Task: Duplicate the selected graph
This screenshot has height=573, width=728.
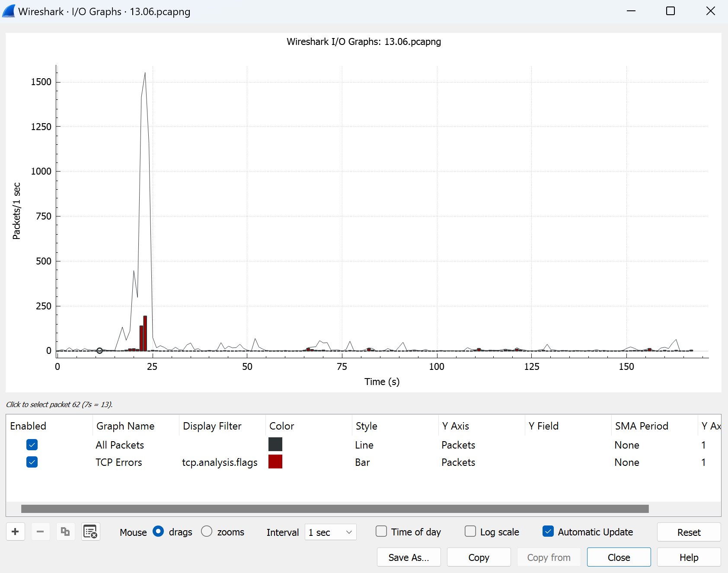Action: (65, 532)
